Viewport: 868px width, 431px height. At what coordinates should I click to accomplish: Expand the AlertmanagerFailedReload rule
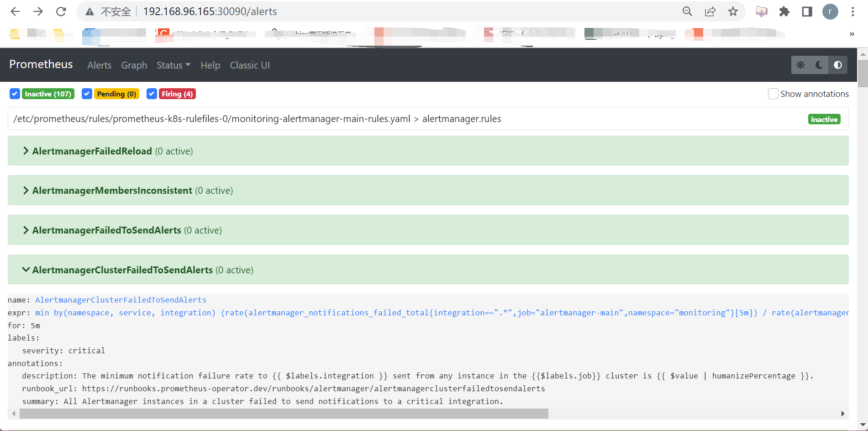[428, 151]
